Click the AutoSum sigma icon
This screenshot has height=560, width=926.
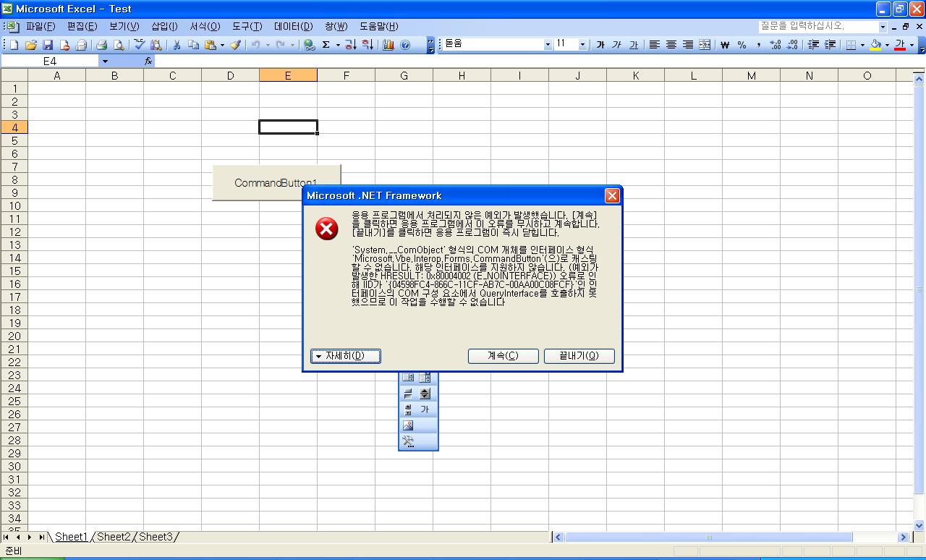[x=326, y=45]
